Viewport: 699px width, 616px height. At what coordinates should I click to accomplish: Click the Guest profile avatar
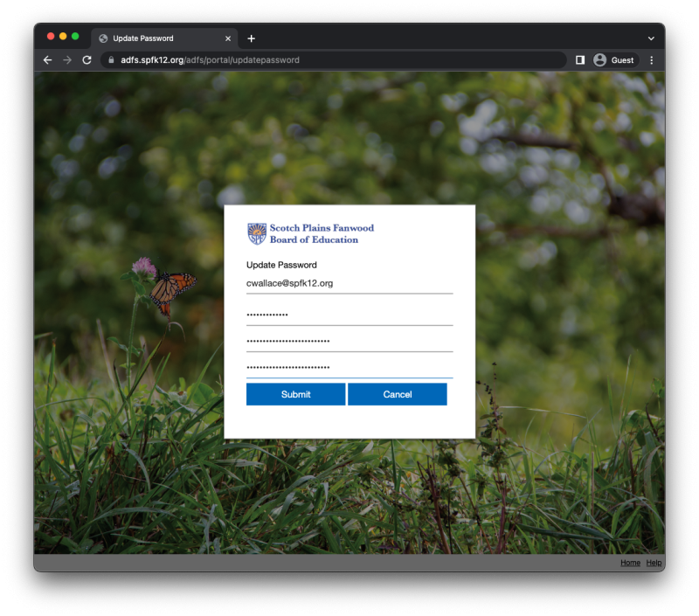599,59
